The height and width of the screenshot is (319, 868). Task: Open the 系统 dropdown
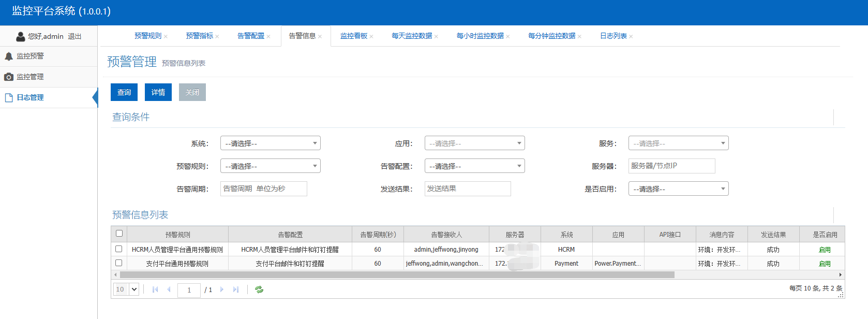(x=270, y=143)
